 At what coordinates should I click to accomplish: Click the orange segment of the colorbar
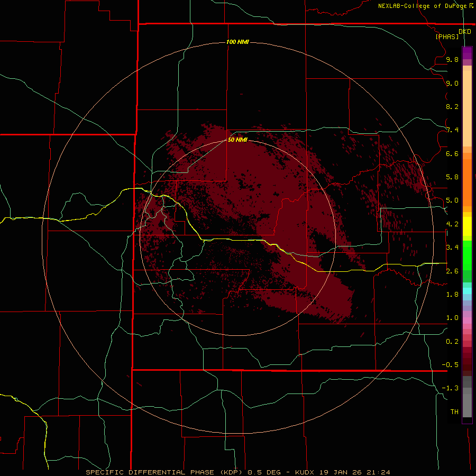click(467, 182)
